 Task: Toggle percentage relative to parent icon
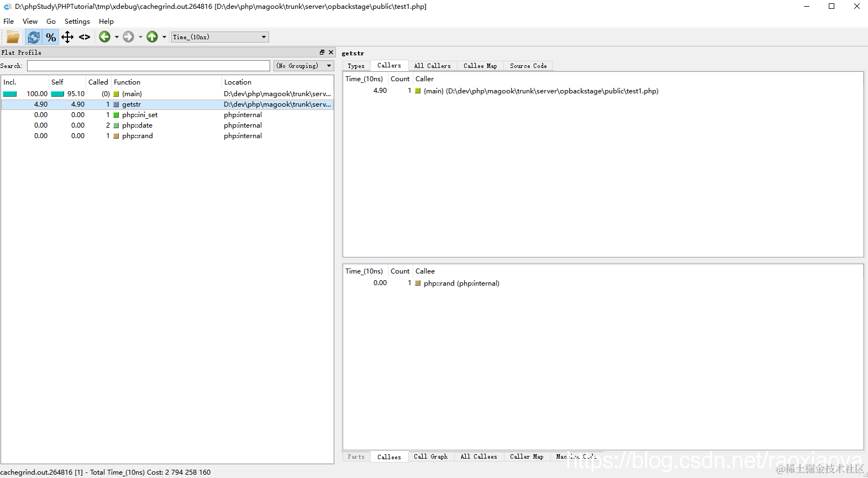click(67, 37)
